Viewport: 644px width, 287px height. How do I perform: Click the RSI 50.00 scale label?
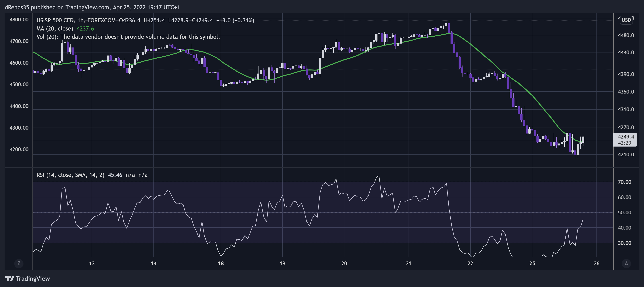625,213
